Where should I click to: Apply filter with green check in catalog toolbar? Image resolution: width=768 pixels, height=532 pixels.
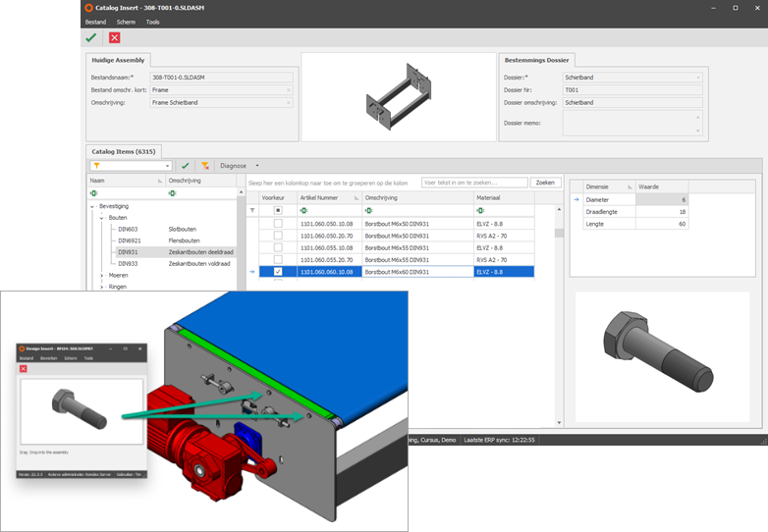[x=185, y=166]
